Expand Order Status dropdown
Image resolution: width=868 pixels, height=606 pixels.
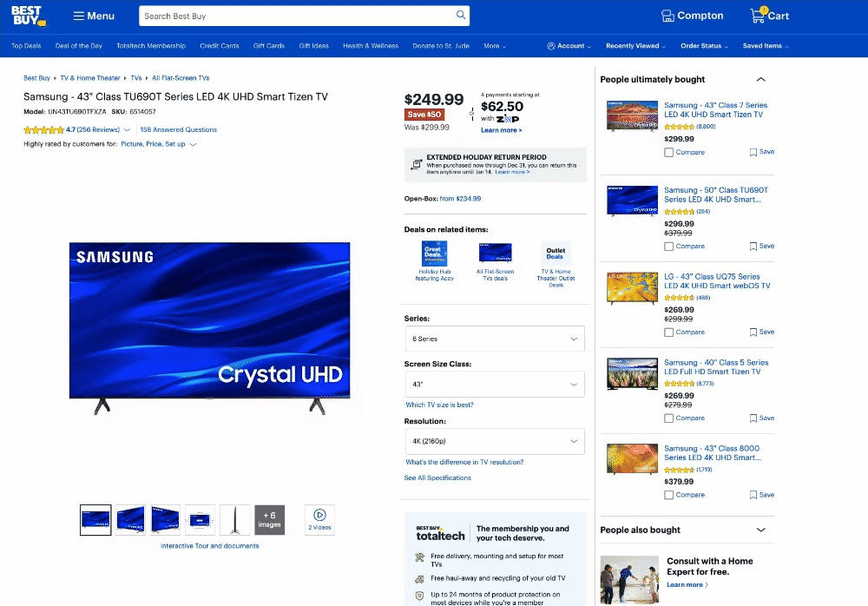[704, 46]
